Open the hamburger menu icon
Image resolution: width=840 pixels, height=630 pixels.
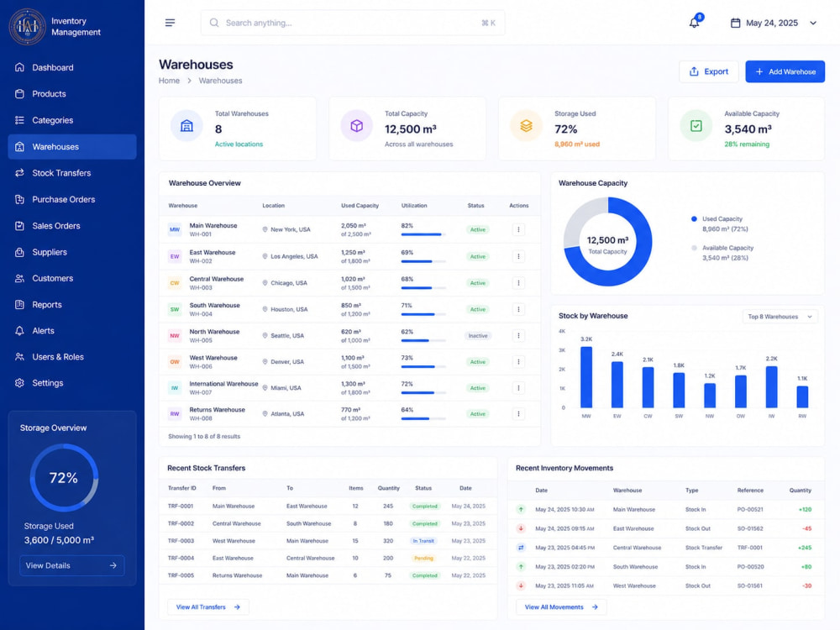(x=170, y=23)
